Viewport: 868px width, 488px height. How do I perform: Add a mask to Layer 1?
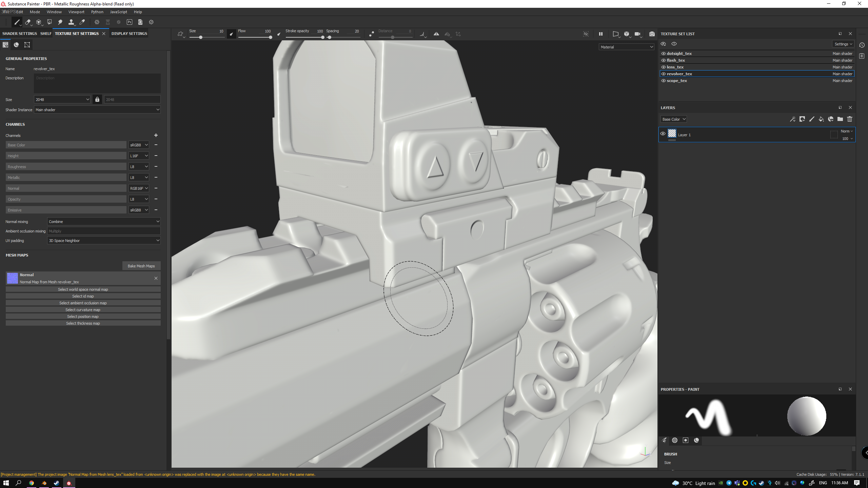[x=802, y=119]
